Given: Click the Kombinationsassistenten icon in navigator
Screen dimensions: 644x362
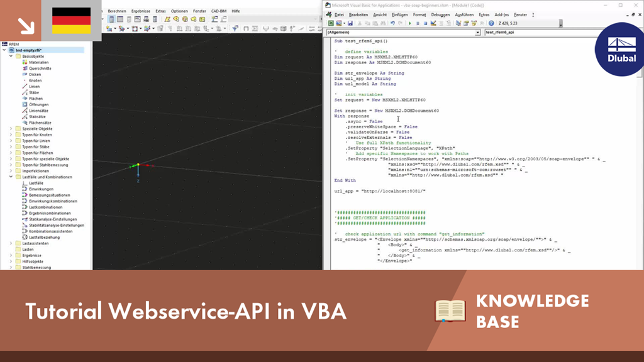Looking at the screenshot, I should [25, 231].
